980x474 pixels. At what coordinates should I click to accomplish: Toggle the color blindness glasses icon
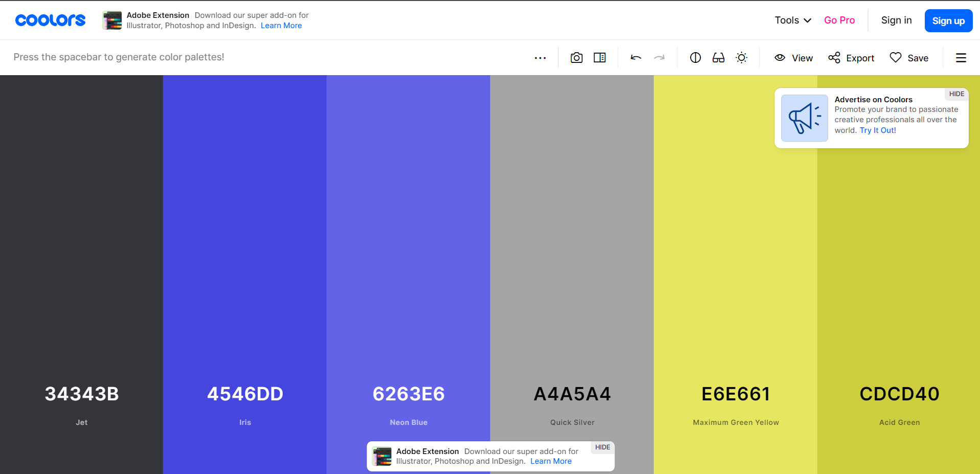coord(718,58)
